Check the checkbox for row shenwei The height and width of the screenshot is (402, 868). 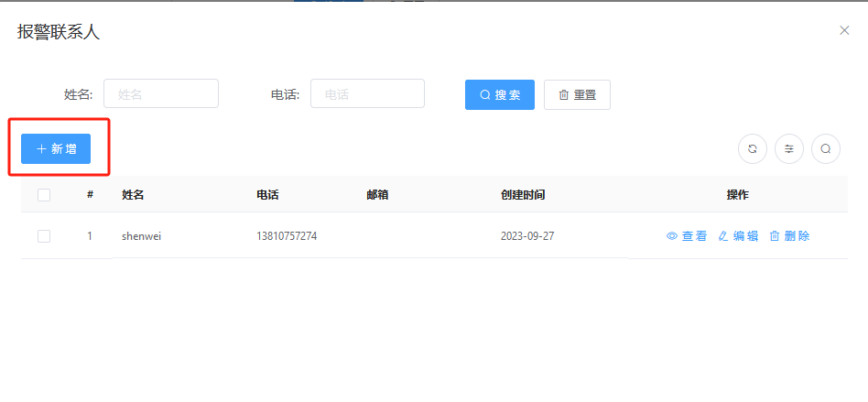tap(44, 236)
